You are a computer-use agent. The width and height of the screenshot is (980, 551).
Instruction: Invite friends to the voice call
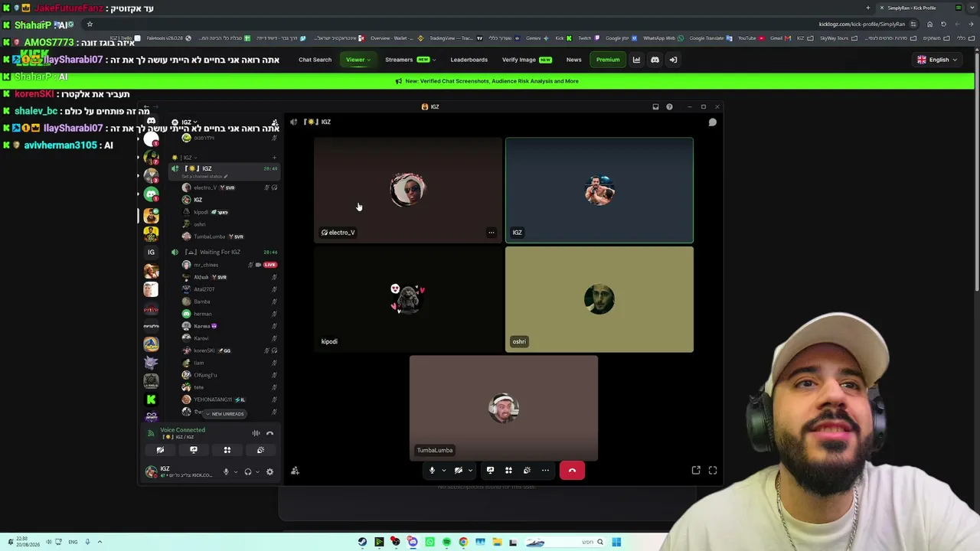295,471
